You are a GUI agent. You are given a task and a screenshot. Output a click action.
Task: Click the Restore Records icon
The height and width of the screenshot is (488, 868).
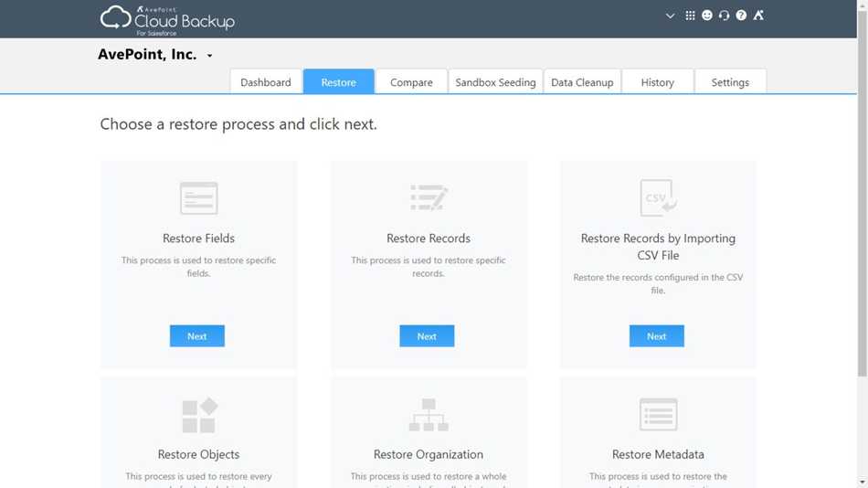(429, 197)
